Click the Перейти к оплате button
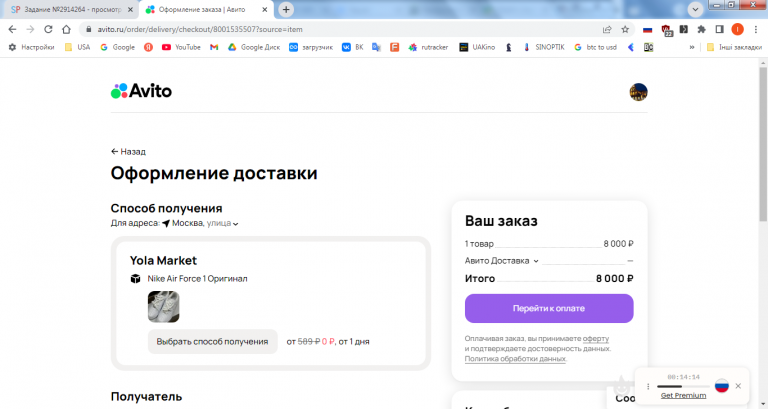 pos(549,309)
